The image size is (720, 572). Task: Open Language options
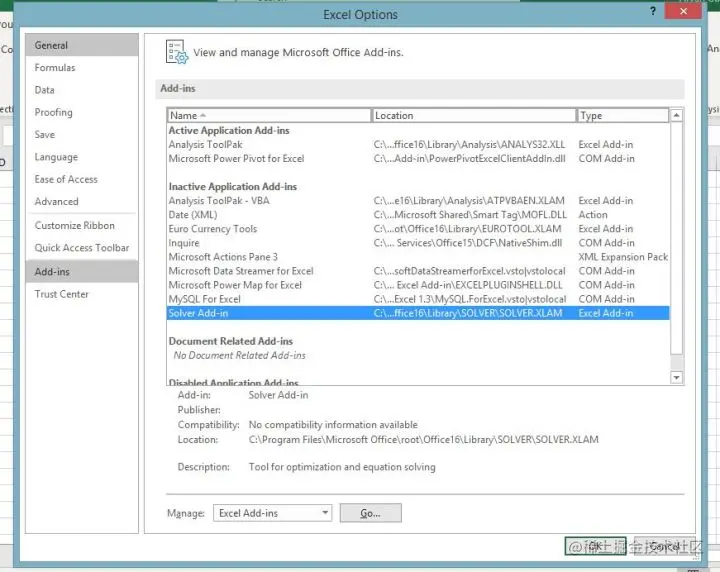point(82,157)
